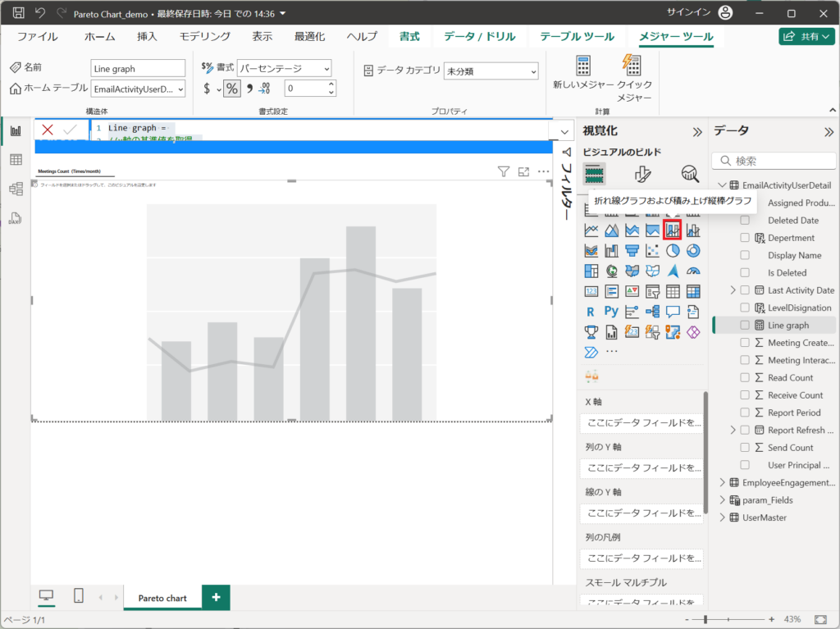
Task: Switch to the テーブル ツール tab
Action: pos(572,36)
